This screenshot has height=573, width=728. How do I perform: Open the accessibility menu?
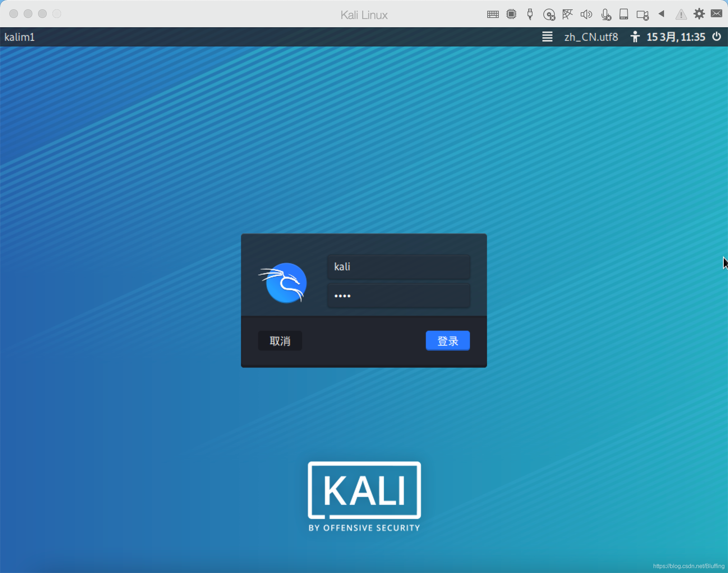(635, 37)
